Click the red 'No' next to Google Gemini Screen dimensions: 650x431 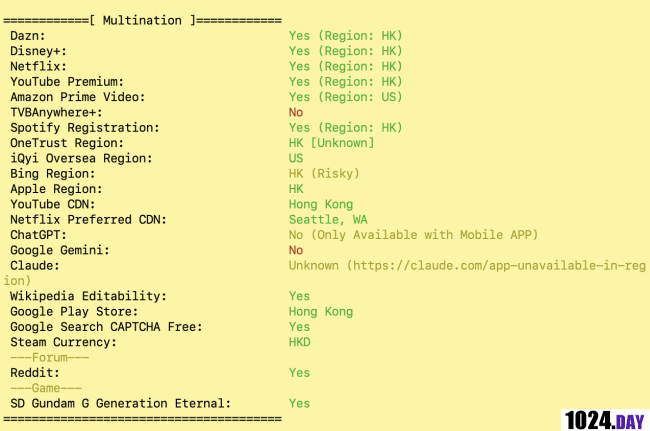tap(296, 250)
